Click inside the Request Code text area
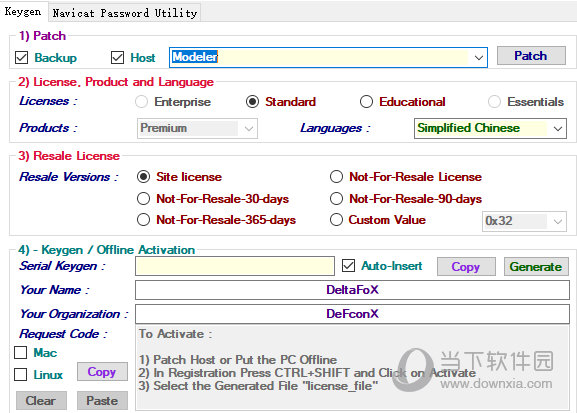Viewport: 577px width, 413px height. (x=352, y=367)
